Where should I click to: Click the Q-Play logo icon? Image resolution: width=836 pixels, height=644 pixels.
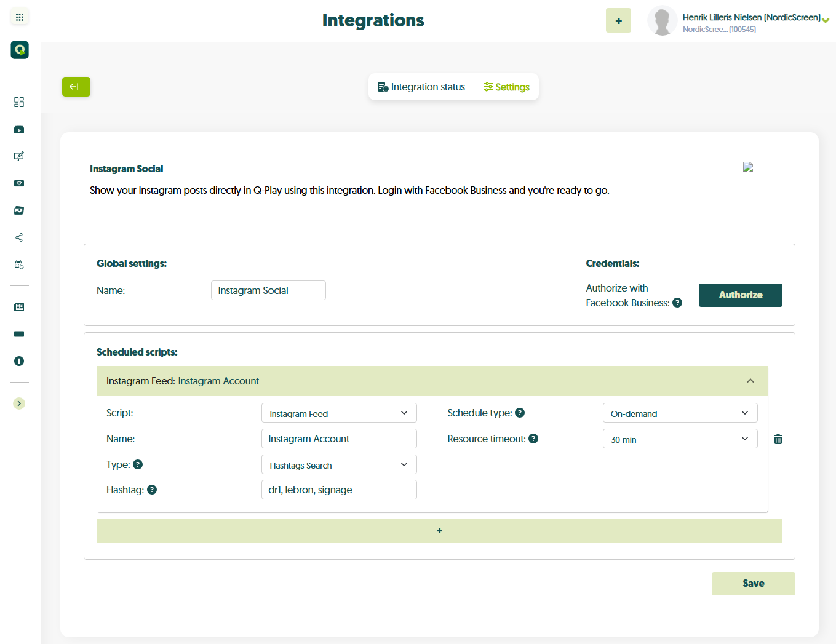coord(20,50)
